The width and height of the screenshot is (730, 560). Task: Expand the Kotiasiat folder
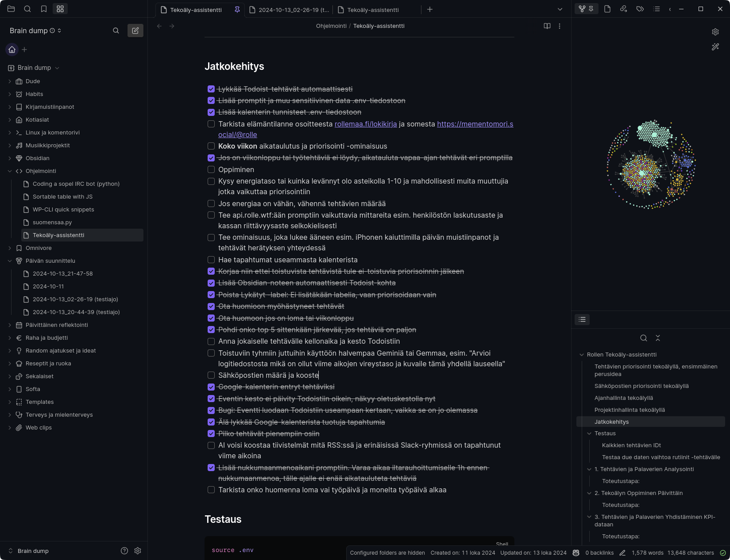(x=10, y=120)
